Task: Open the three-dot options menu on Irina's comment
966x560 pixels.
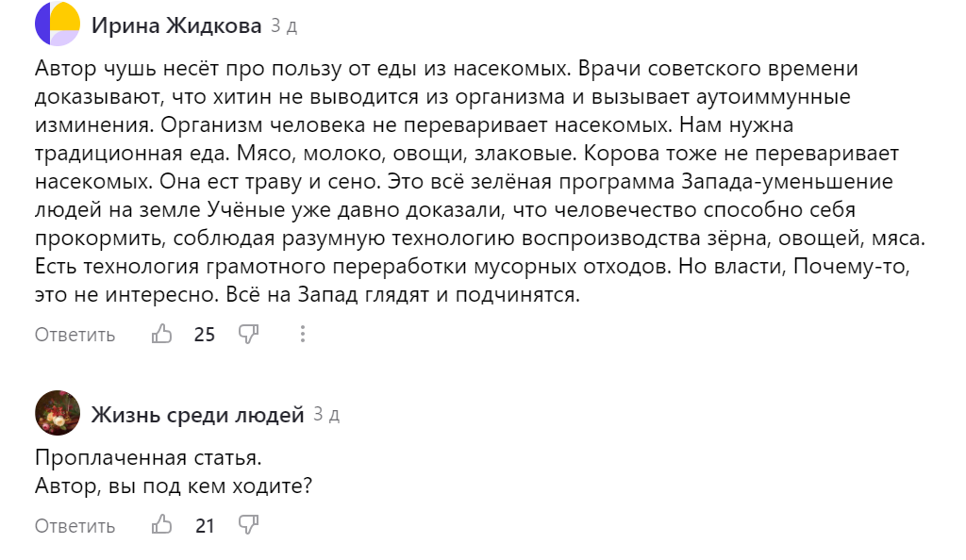Action: click(x=303, y=334)
